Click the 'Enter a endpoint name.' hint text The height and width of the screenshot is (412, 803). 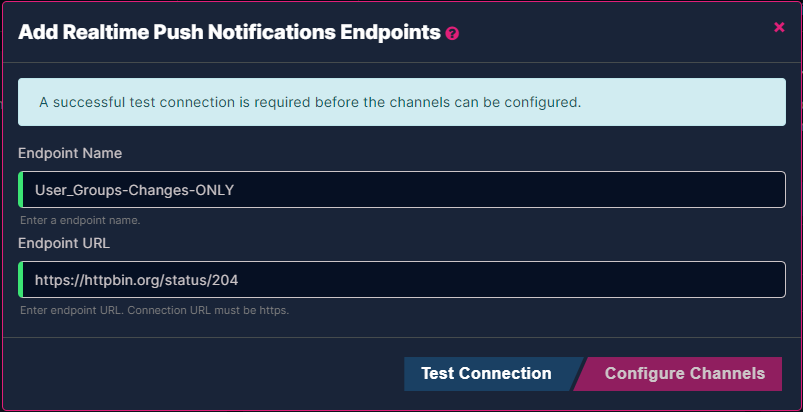80,221
